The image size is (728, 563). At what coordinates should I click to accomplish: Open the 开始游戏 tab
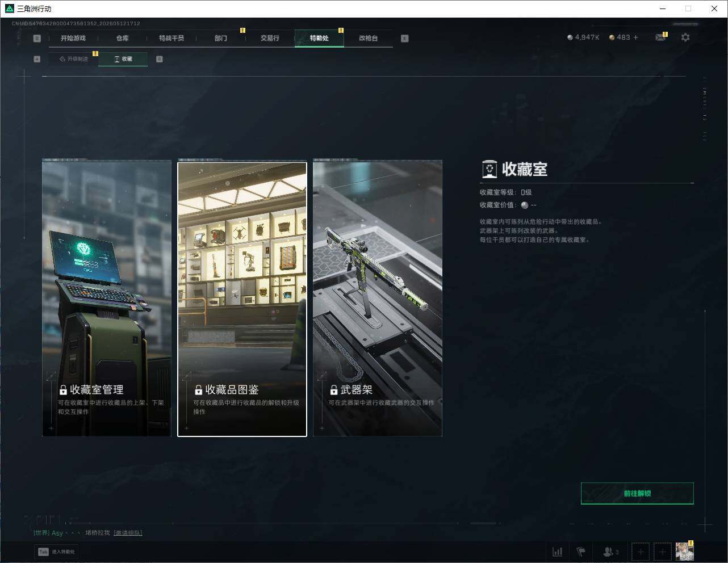pos(73,38)
